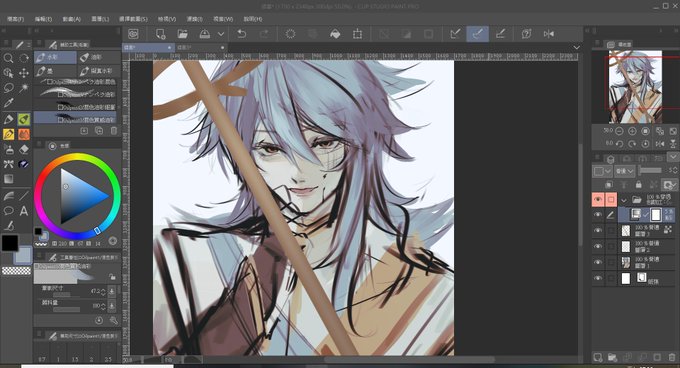Click zoom out in the Navigator panel

point(619,131)
